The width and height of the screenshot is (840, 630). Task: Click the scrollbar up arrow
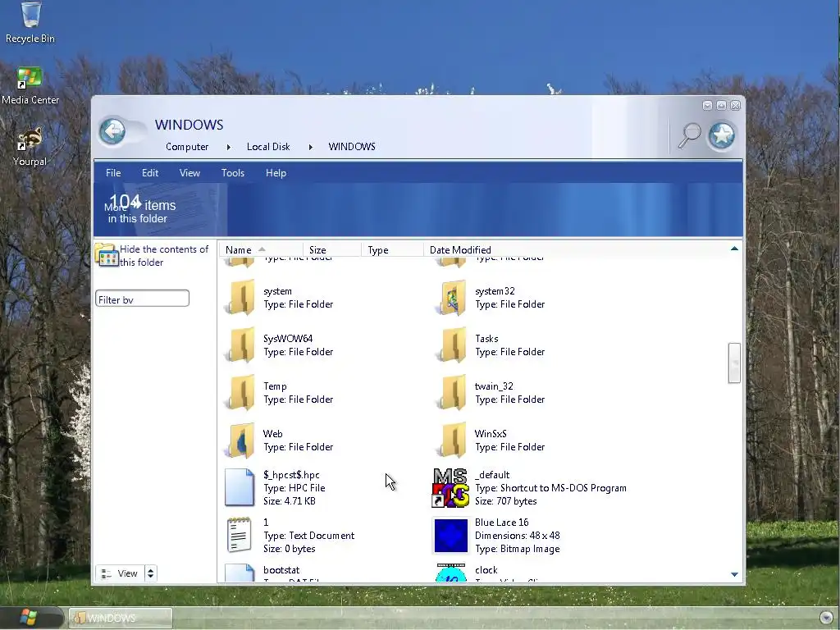pos(734,249)
